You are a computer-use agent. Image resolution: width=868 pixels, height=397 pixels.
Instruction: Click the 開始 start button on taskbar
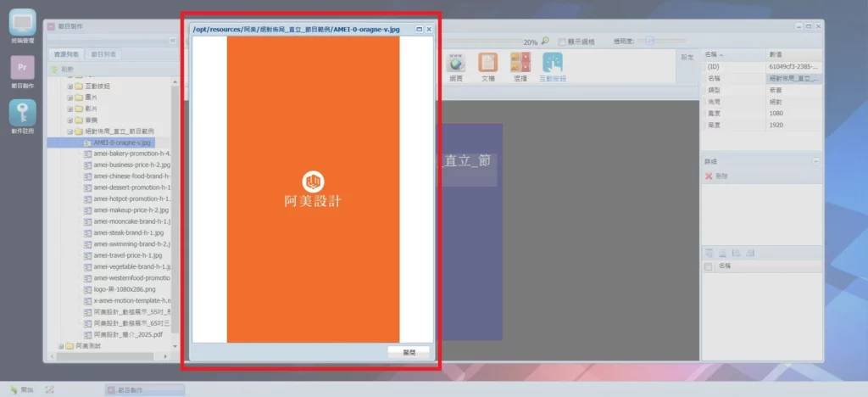coord(19,389)
